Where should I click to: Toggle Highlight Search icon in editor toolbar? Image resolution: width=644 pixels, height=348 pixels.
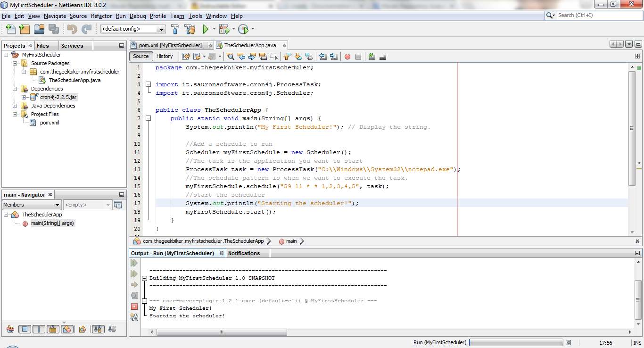pyautogui.click(x=263, y=57)
